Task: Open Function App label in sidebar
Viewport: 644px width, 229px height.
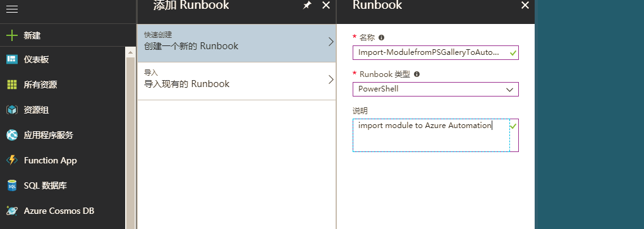Action: tap(50, 160)
